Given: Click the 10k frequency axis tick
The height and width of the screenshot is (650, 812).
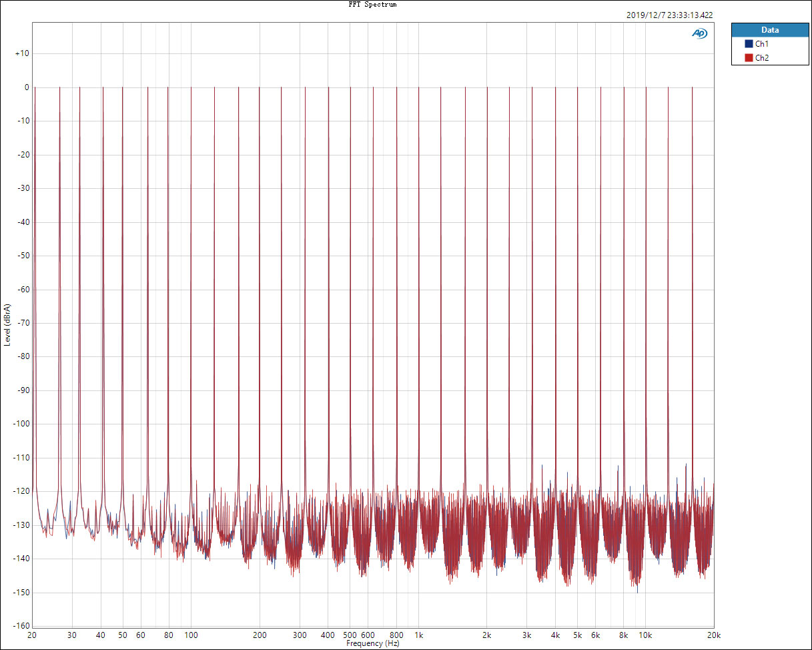Looking at the screenshot, I should [646, 635].
